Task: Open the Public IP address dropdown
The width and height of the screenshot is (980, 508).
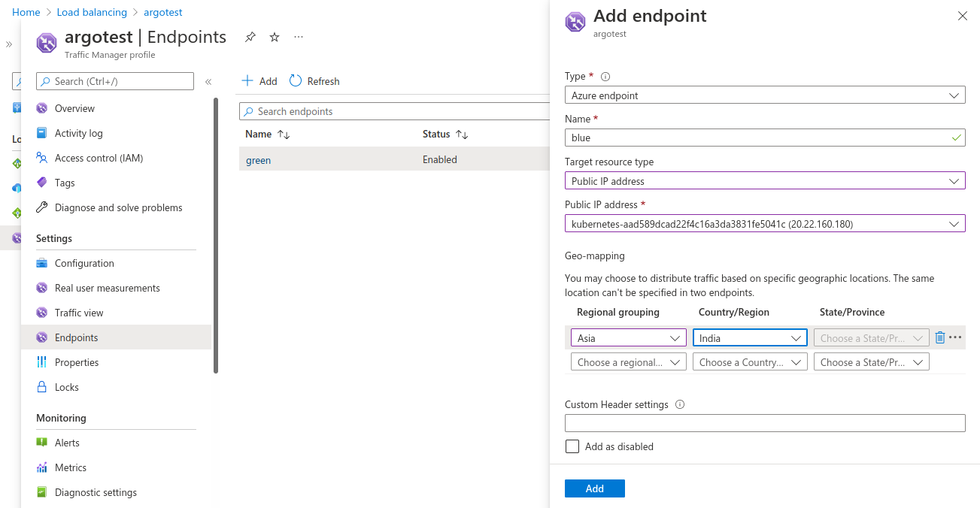Action: click(765, 224)
